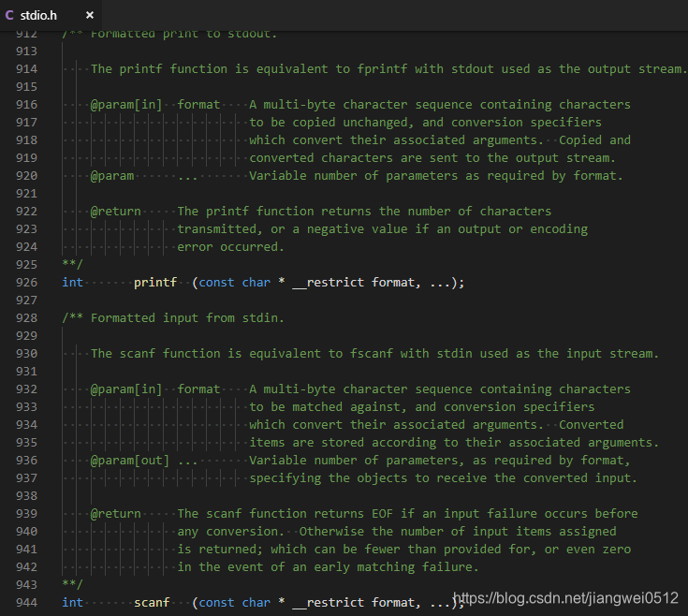The width and height of the screenshot is (688, 616).
Task: Click line number 944
Action: (x=26, y=603)
